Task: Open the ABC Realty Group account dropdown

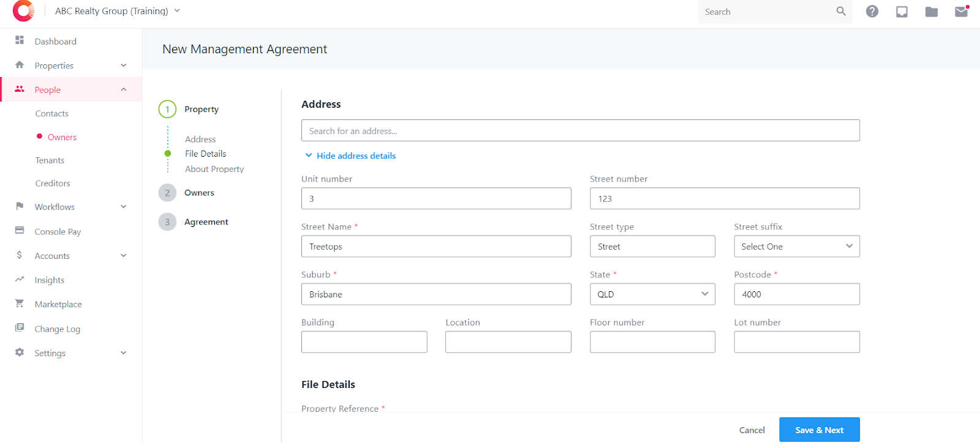Action: click(118, 11)
